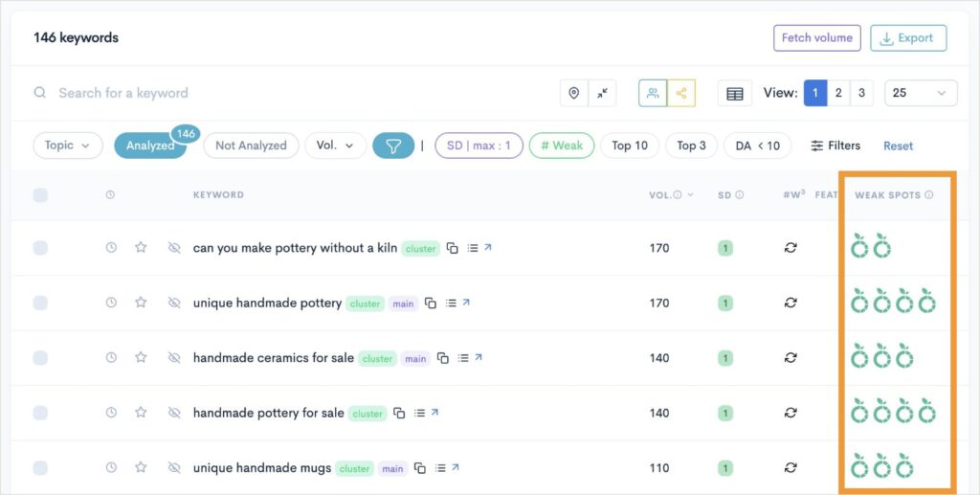Open external link for 'unique handmade pottery'
This screenshot has height=495, width=980.
tap(466, 303)
